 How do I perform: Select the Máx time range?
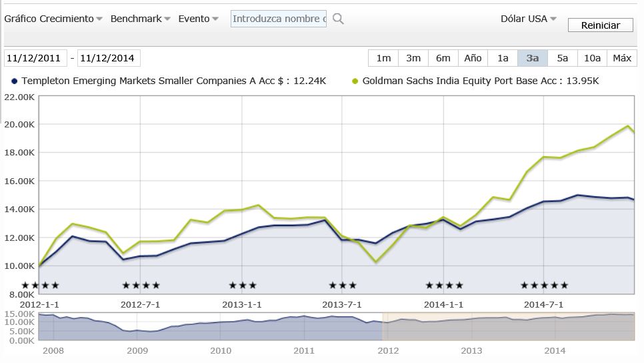pyautogui.click(x=621, y=58)
